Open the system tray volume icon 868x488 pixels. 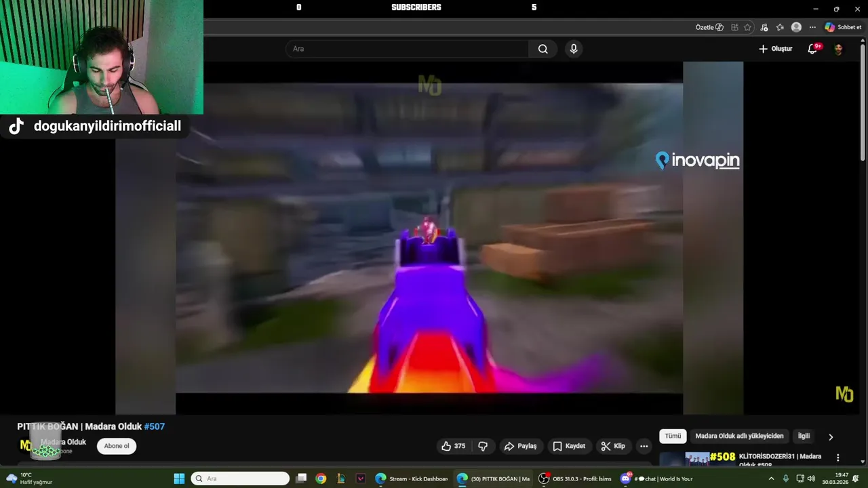click(811, 479)
